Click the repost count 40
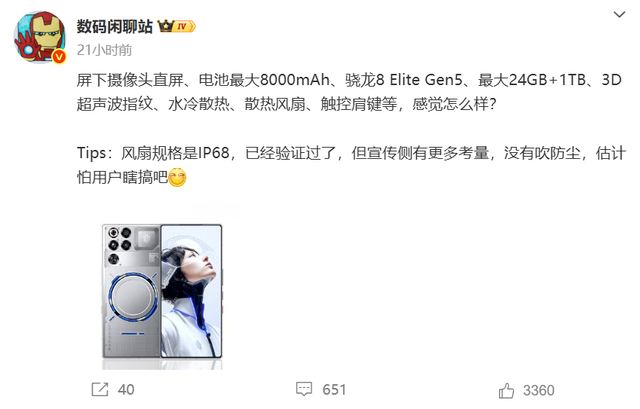Screen dimensions: 640x409 click(126, 389)
